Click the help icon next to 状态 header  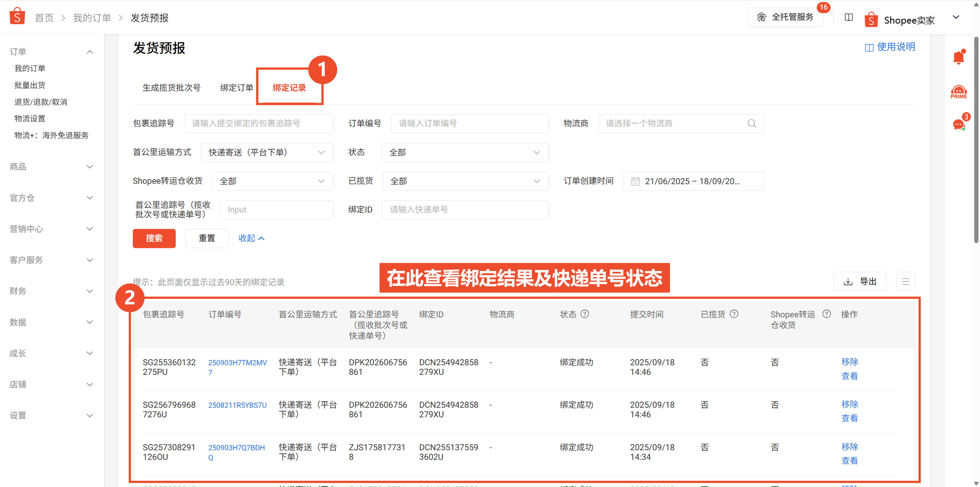(x=585, y=314)
